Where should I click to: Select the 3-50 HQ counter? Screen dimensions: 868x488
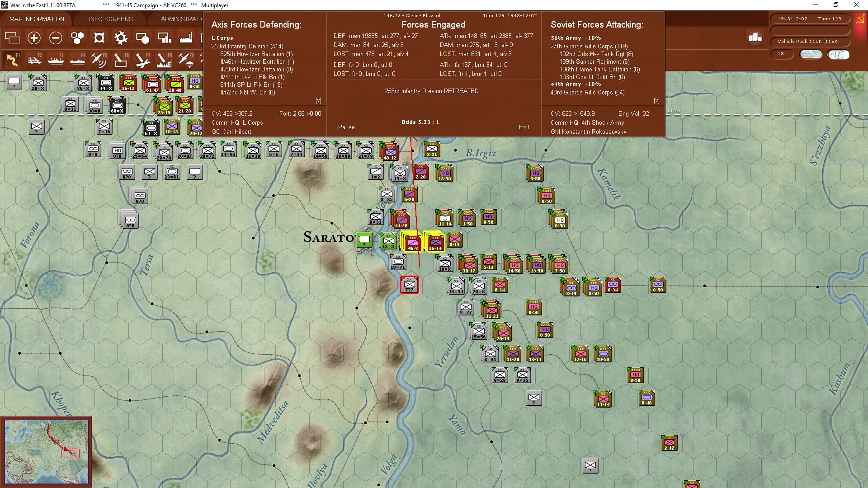[535, 173]
